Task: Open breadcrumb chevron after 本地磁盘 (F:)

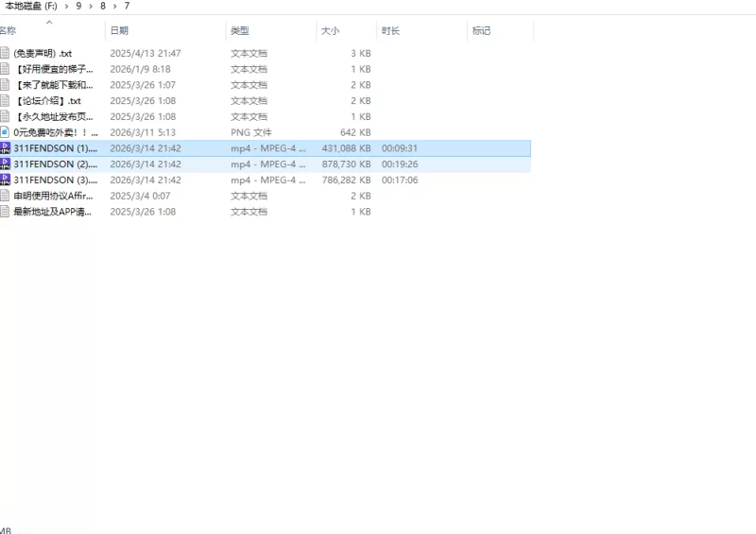Action: 66,7
